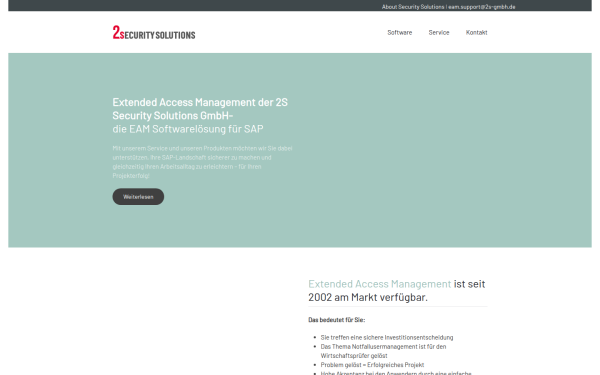The width and height of the screenshot is (600, 375).
Task: Click the paragraph starting 'Mit unserem Service'
Action: (202, 162)
